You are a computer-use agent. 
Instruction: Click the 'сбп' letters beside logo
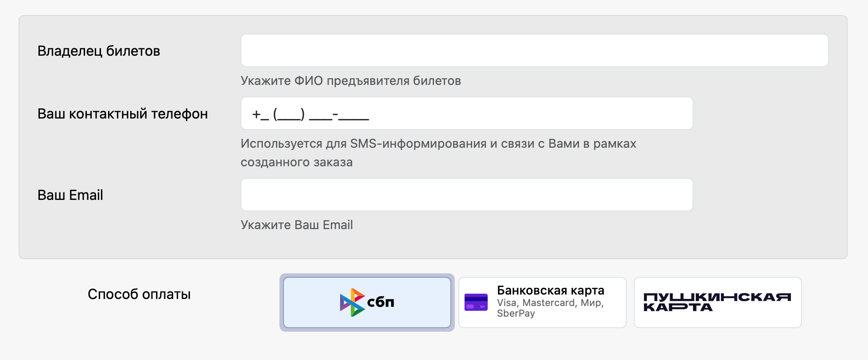pos(380,302)
